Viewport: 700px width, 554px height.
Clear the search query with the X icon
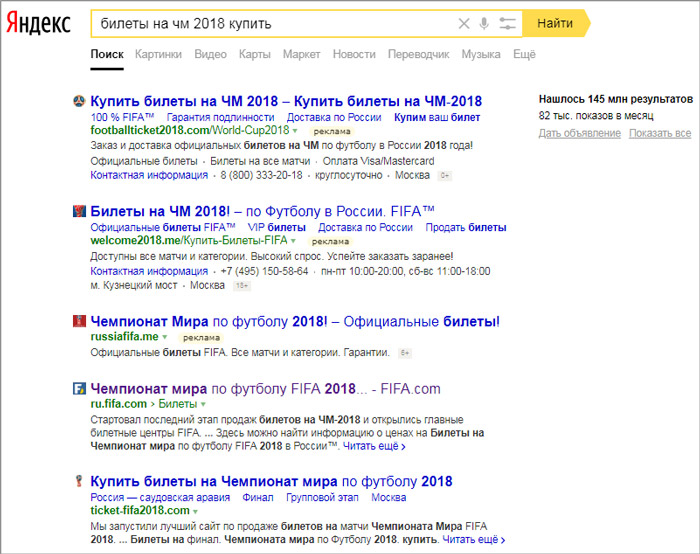click(x=464, y=24)
